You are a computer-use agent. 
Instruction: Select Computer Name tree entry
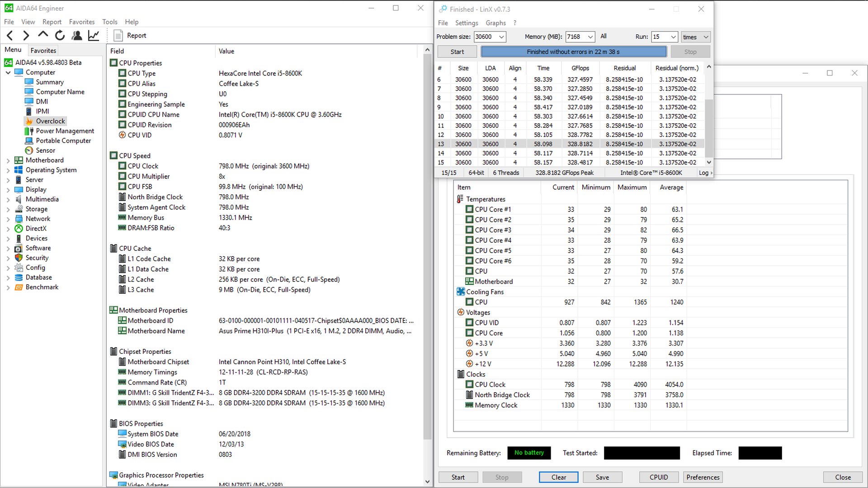coord(60,92)
